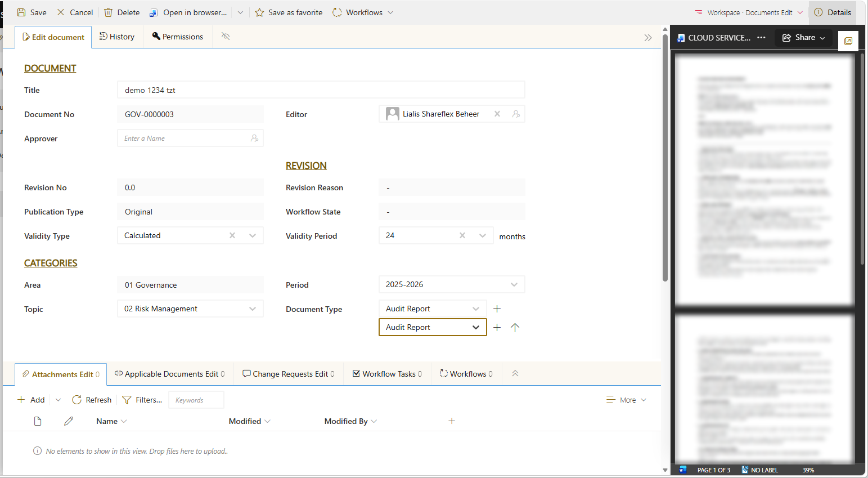Open the Topic 02 Risk Management dropdown

click(x=253, y=309)
